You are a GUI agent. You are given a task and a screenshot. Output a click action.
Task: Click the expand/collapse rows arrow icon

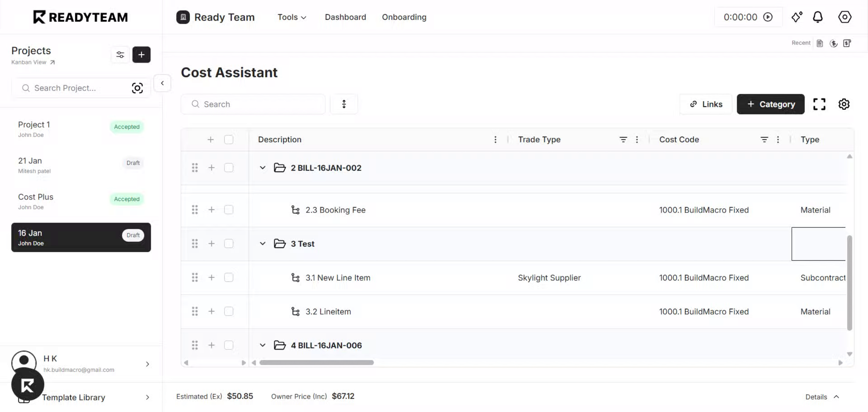[344, 104]
